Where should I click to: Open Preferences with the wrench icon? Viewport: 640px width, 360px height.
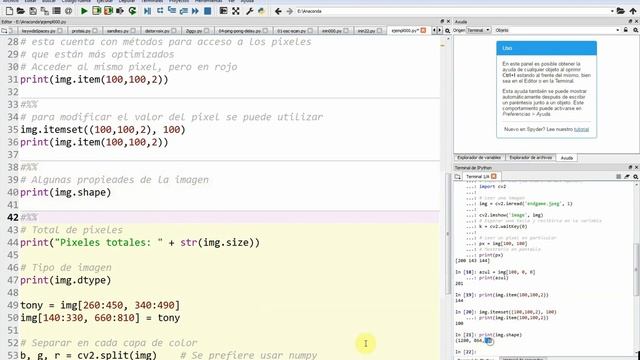click(x=249, y=11)
